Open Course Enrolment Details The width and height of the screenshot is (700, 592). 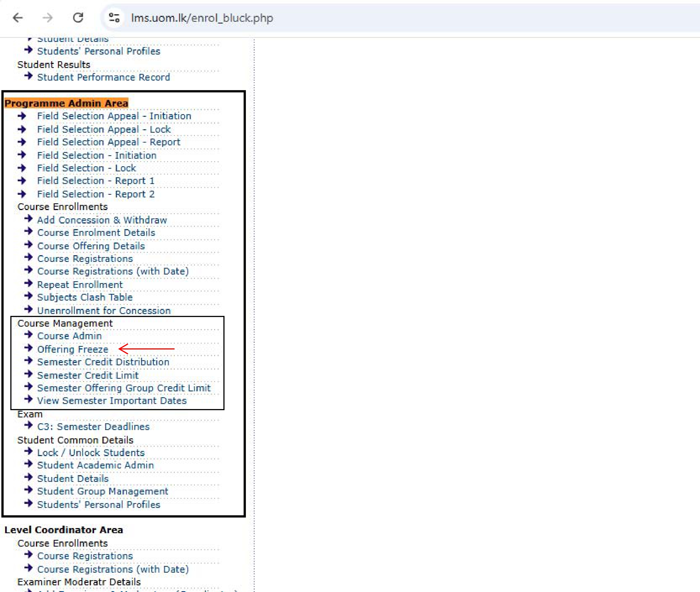pos(96,233)
